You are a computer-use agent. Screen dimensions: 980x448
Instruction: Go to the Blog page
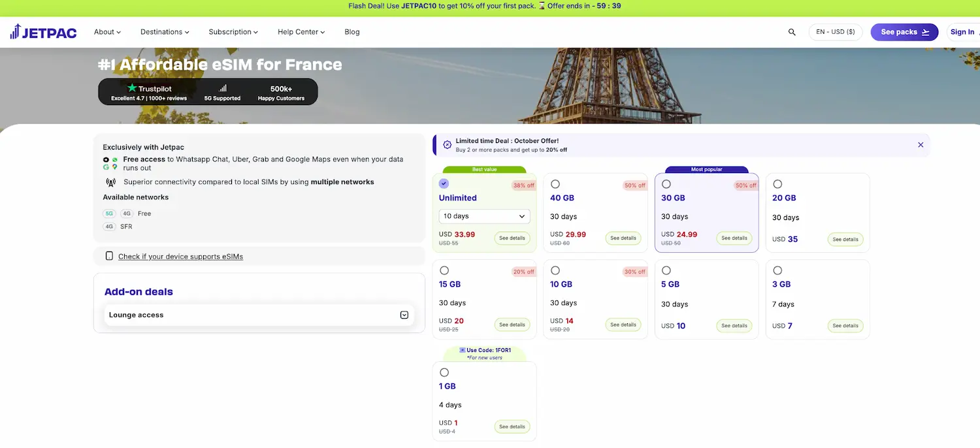352,31
